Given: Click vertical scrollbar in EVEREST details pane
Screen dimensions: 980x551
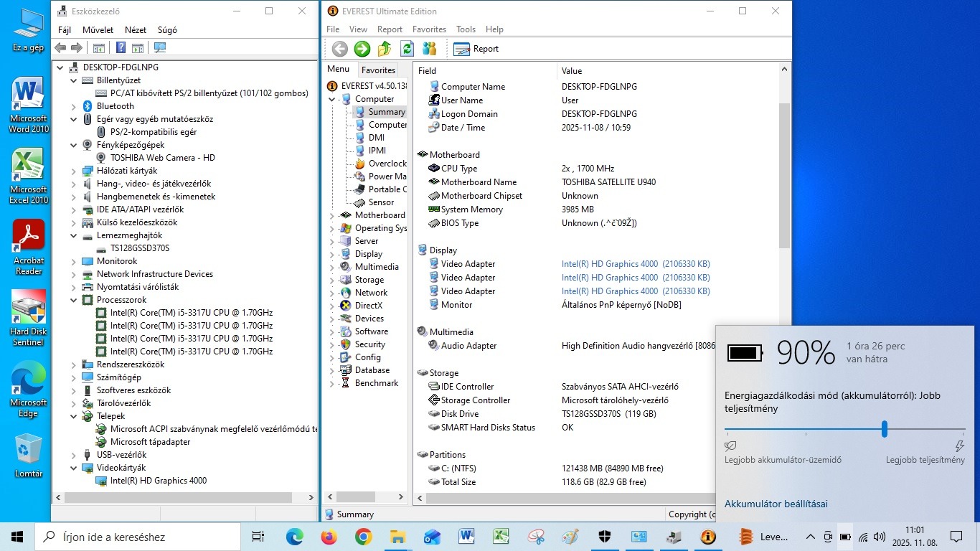Looking at the screenshot, I should [x=783, y=176].
